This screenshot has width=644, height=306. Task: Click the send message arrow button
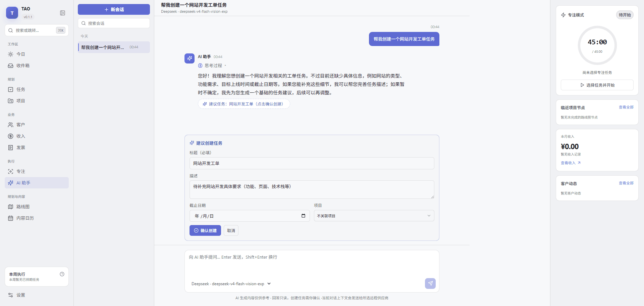(430, 283)
